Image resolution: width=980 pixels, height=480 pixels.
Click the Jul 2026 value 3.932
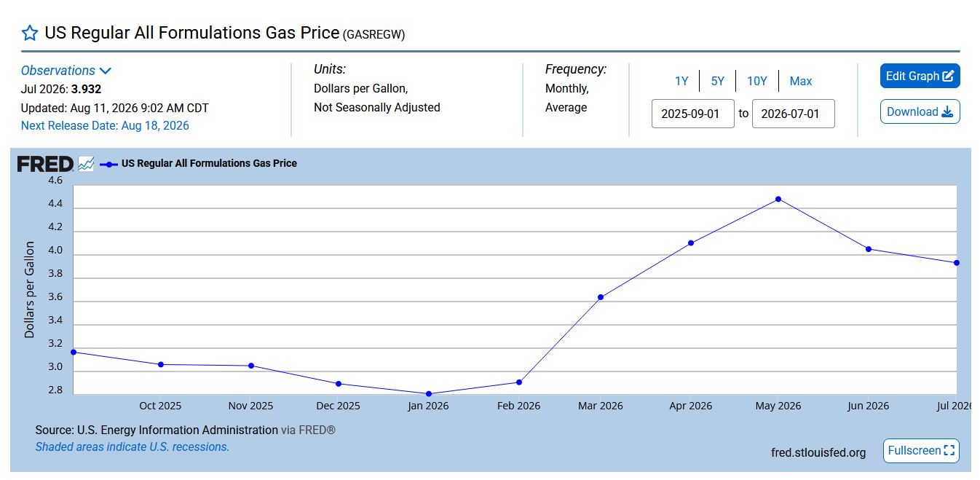(x=86, y=90)
